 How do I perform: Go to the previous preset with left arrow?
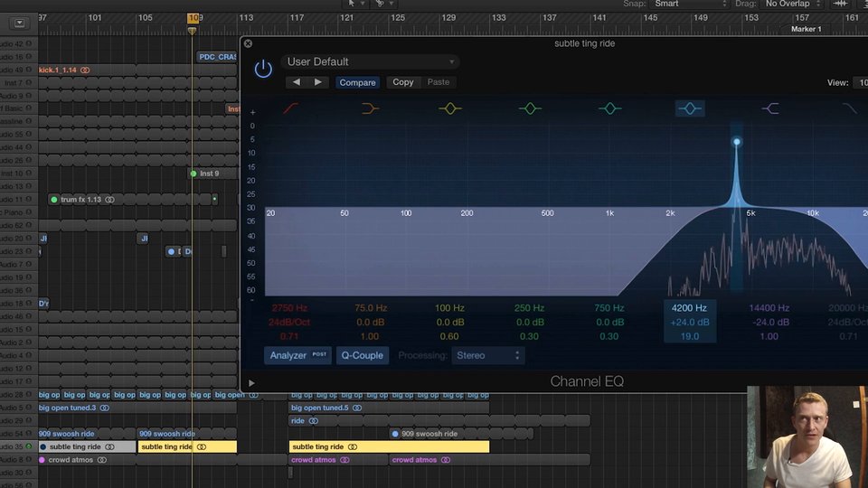[x=297, y=82]
